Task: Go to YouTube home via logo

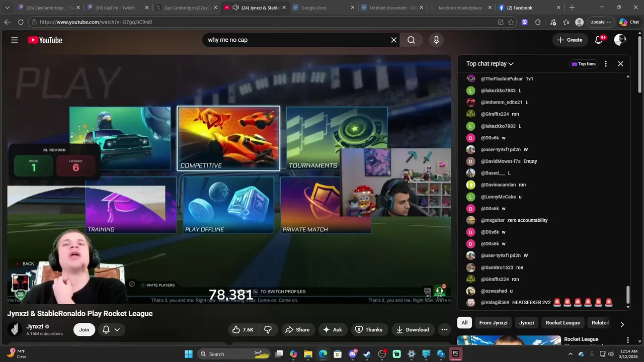Action: (x=45, y=40)
